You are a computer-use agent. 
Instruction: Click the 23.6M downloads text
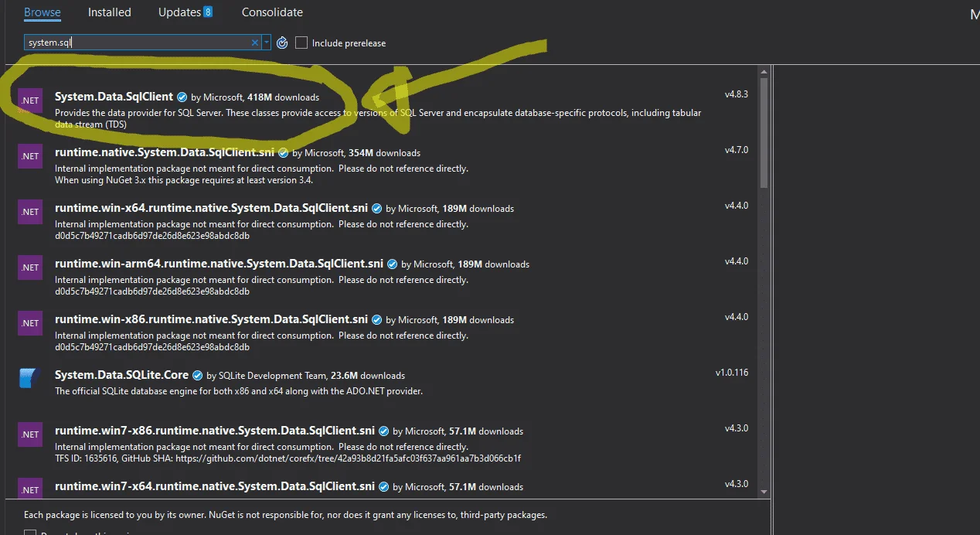coord(367,376)
